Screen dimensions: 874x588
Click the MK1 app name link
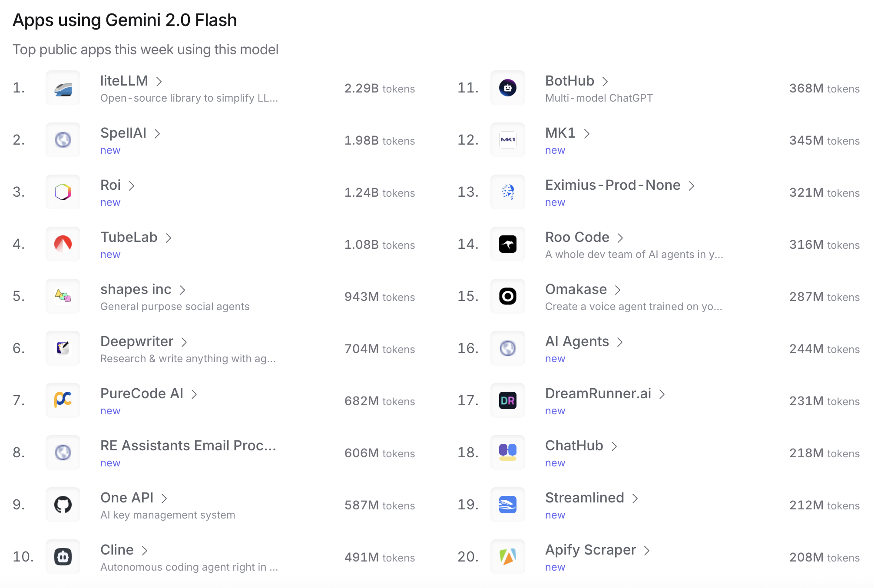coord(560,133)
